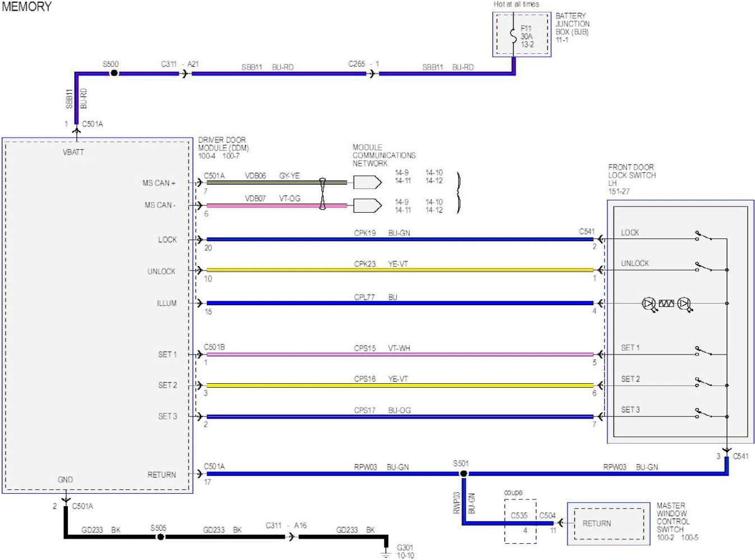Click the F11 30A fuse symbol
The image size is (755, 560).
click(513, 35)
